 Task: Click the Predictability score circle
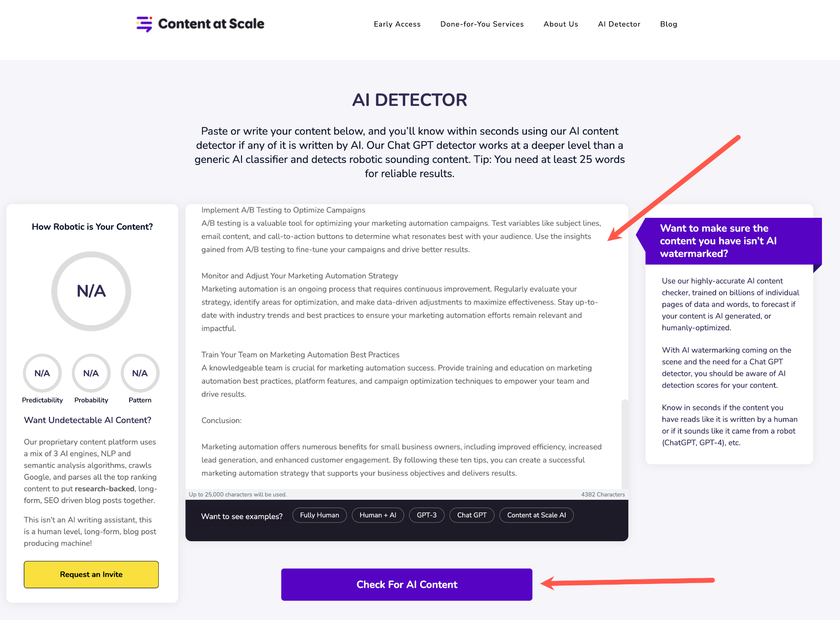coord(42,372)
